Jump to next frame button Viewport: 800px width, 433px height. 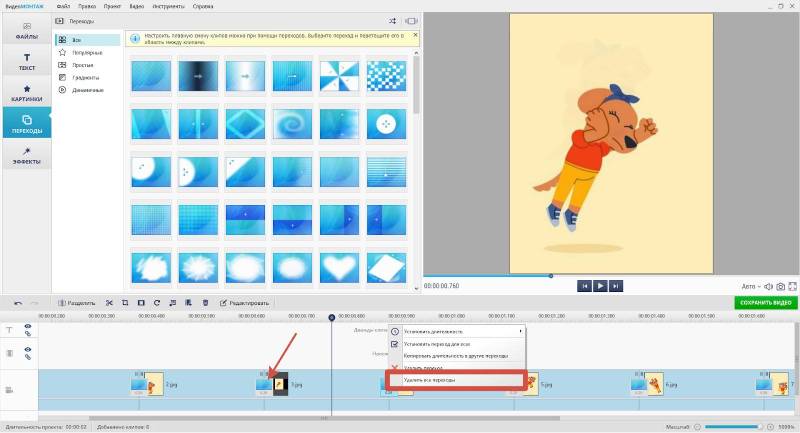coord(615,286)
